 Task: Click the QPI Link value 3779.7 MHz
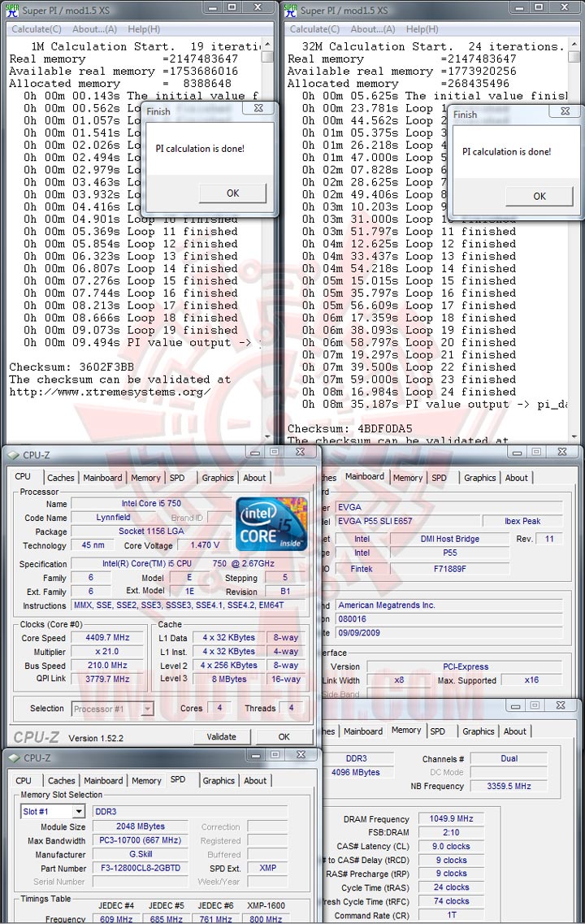click(x=108, y=679)
